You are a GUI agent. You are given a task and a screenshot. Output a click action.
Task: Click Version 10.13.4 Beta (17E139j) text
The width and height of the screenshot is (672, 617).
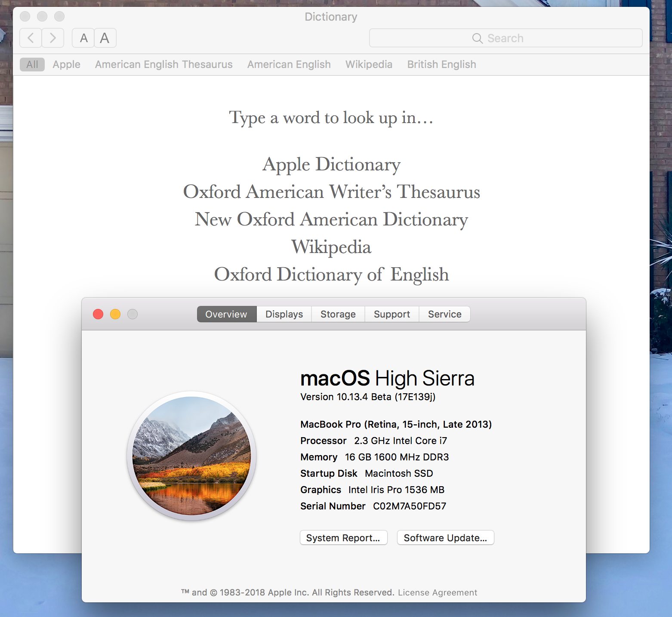[x=368, y=397]
